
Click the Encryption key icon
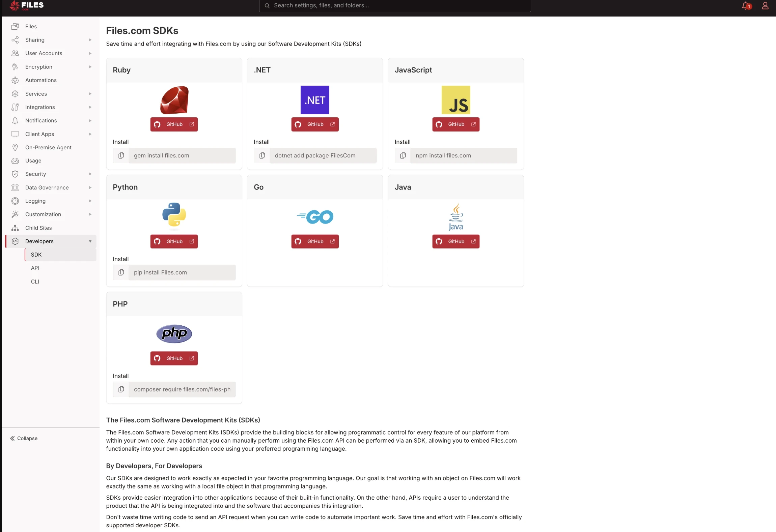pyautogui.click(x=15, y=67)
